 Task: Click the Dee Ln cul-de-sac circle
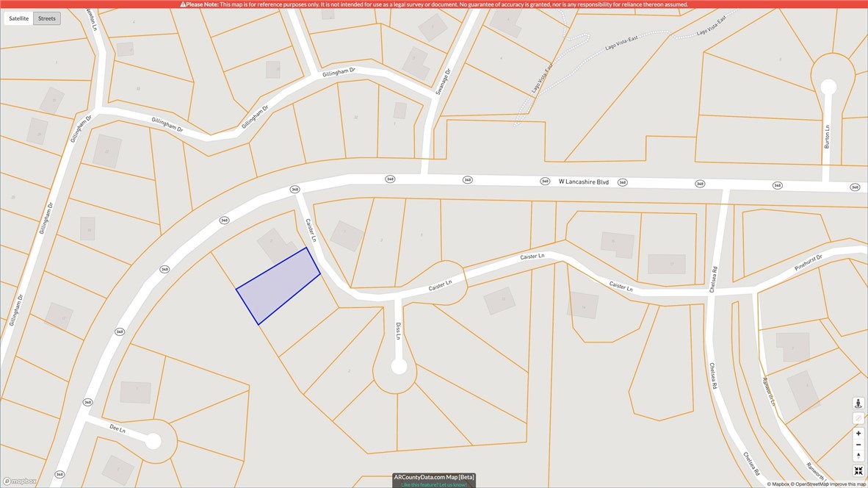153,442
